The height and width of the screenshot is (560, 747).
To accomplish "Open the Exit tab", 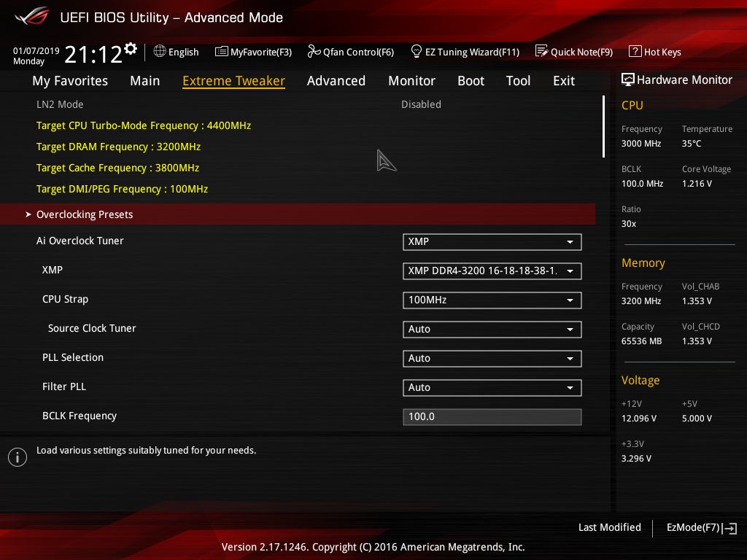I will pos(564,81).
